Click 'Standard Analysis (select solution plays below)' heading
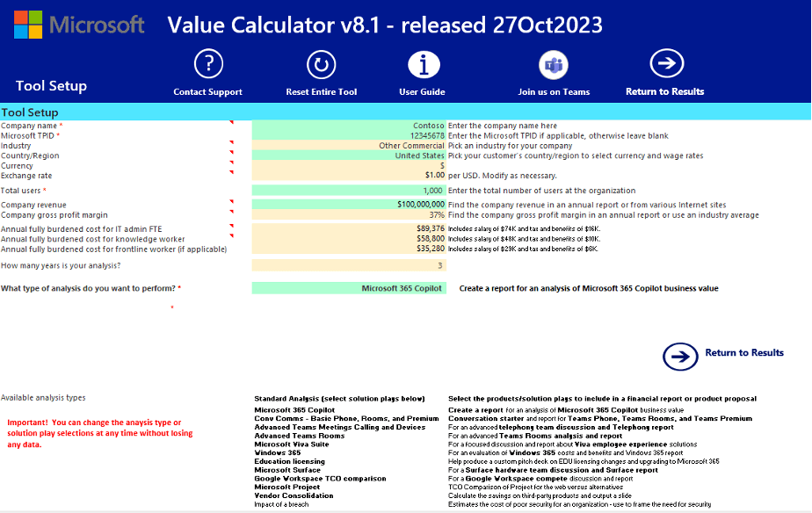 tap(339, 399)
